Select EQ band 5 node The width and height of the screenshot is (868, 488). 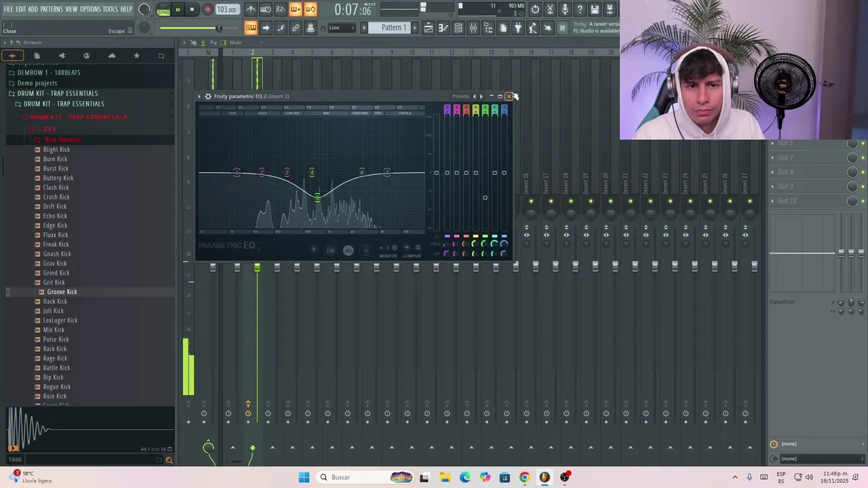tap(317, 197)
